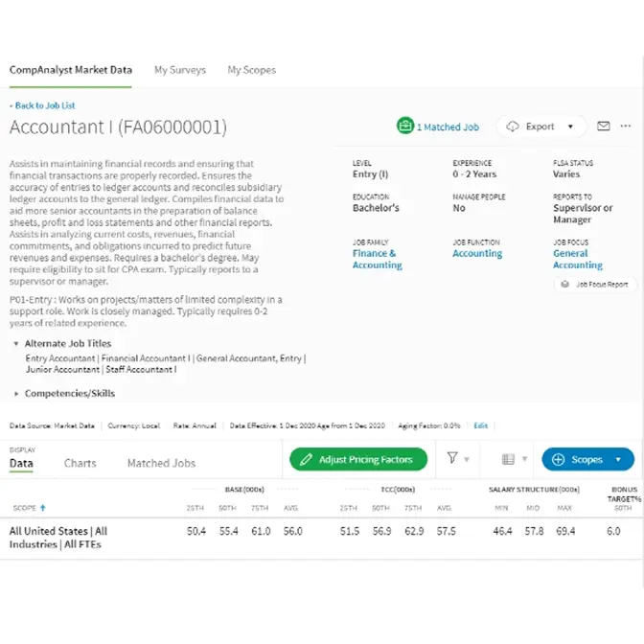Click the Entry (I) level value
644x644 pixels.
(x=370, y=174)
